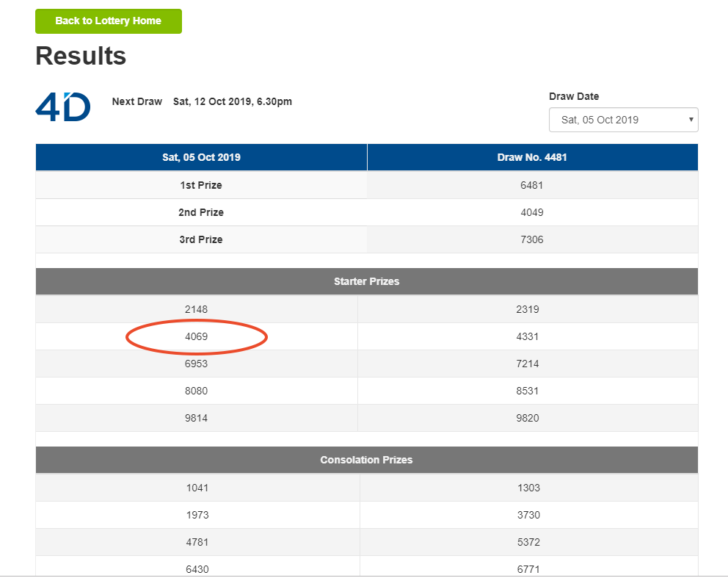
Task: Click the 4D lottery logo
Action: click(63, 107)
